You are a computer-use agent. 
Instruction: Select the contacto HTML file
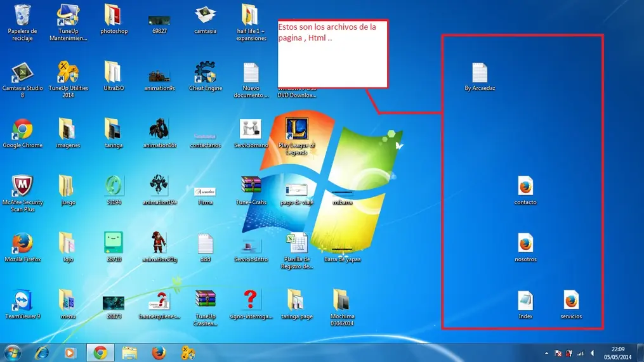(525, 187)
